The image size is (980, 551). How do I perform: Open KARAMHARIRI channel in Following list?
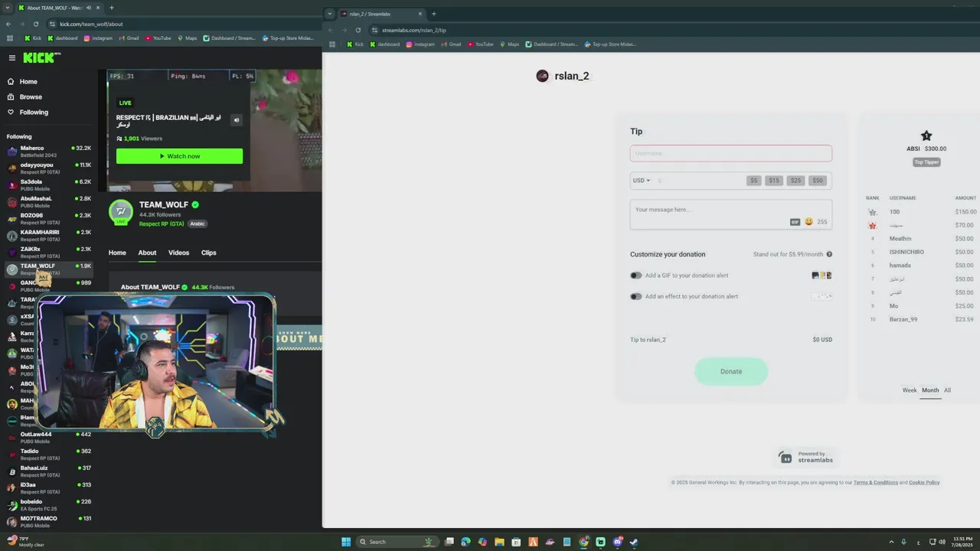pyautogui.click(x=49, y=236)
